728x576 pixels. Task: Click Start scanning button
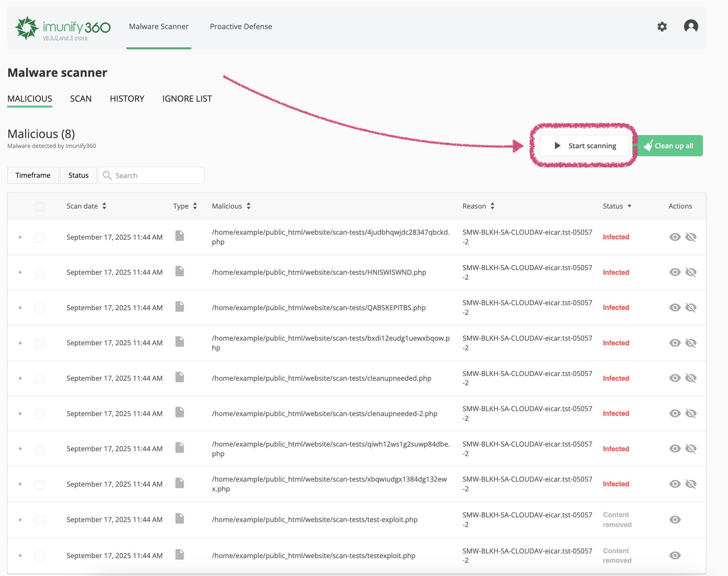[x=584, y=146]
